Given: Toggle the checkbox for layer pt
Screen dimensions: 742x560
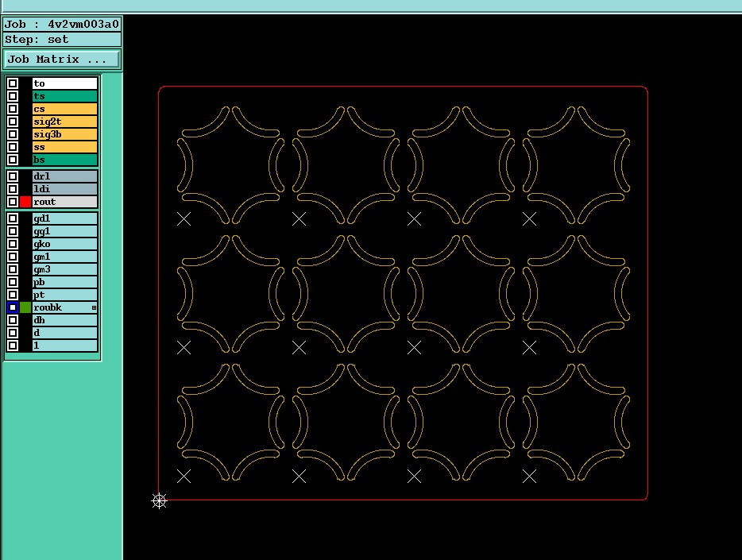Looking at the screenshot, I should pos(13,295).
